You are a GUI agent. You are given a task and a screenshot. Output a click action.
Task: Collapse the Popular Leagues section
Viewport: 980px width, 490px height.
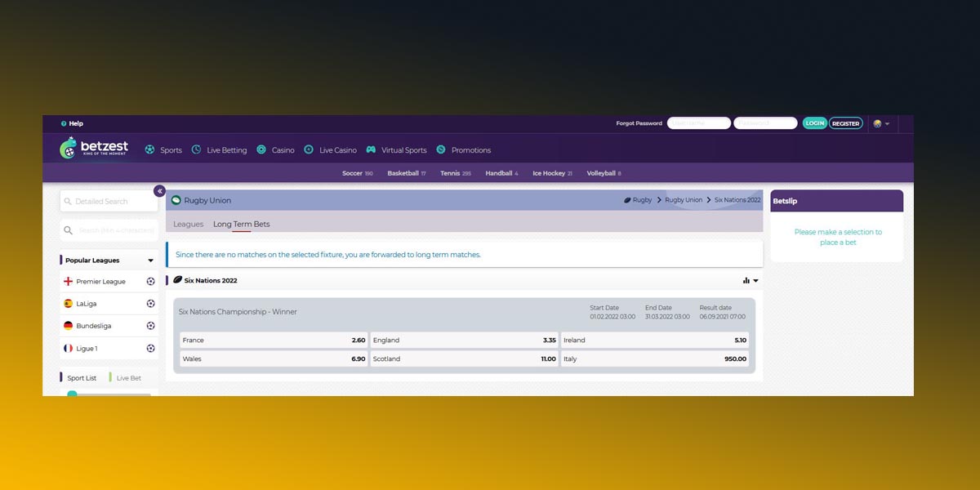pyautogui.click(x=150, y=261)
